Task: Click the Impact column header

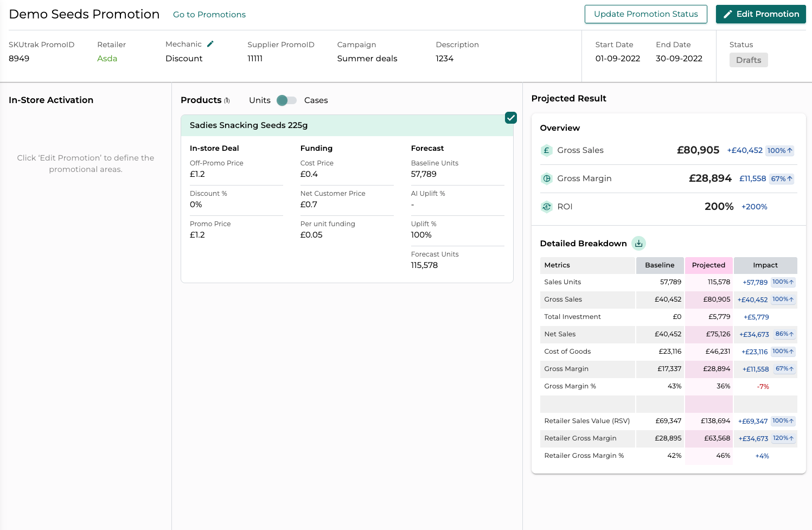Action: coord(765,265)
